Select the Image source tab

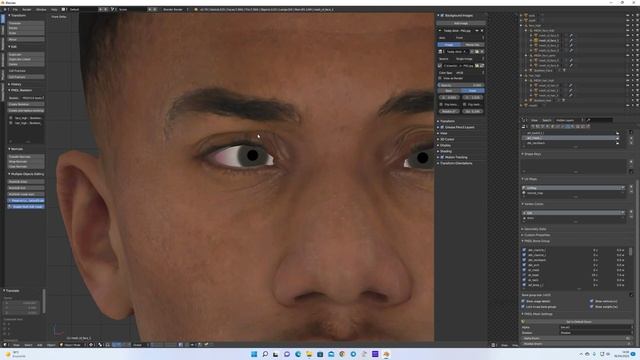tap(449, 44)
